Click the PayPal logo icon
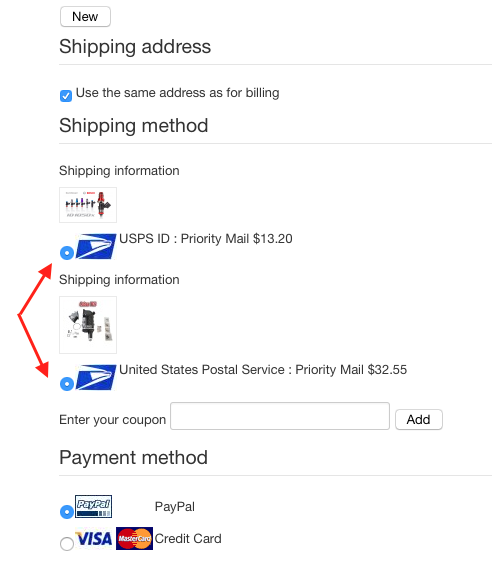The height and width of the screenshot is (582, 492). pos(94,506)
